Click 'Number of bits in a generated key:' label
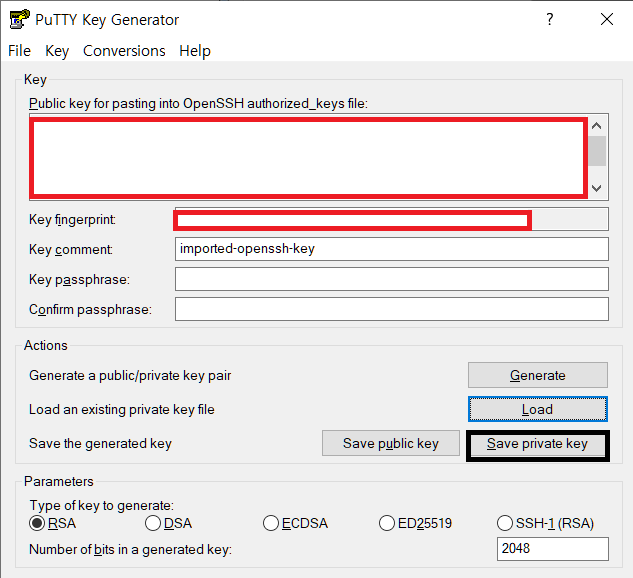Screen dimensions: 633x578 click(130, 549)
